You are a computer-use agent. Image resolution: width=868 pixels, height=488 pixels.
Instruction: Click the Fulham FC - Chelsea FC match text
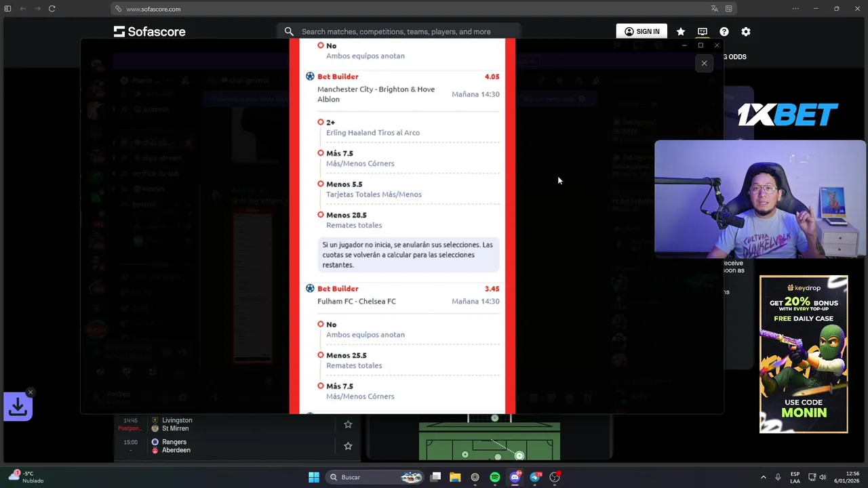coord(357,302)
